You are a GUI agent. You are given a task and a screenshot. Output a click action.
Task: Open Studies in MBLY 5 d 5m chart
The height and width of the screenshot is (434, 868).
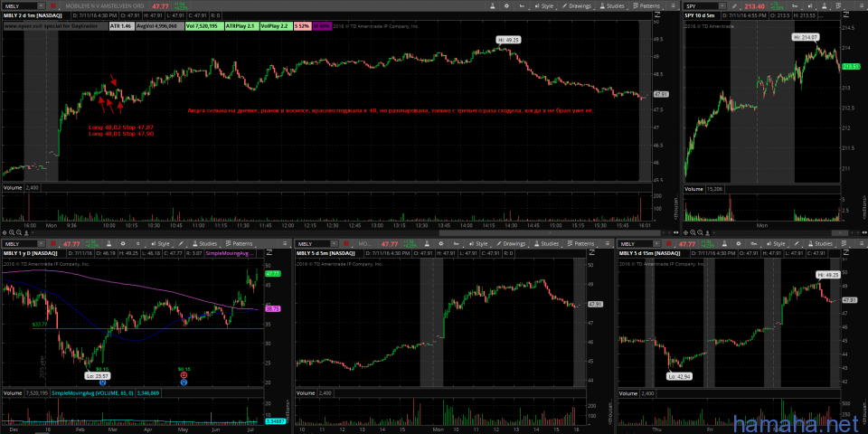click(x=546, y=244)
